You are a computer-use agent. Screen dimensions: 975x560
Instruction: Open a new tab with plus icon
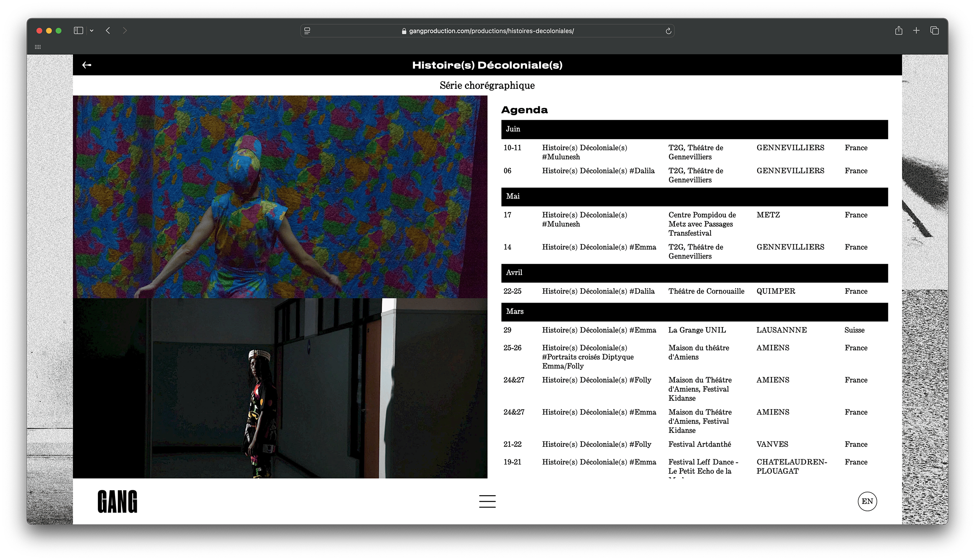pyautogui.click(x=916, y=30)
